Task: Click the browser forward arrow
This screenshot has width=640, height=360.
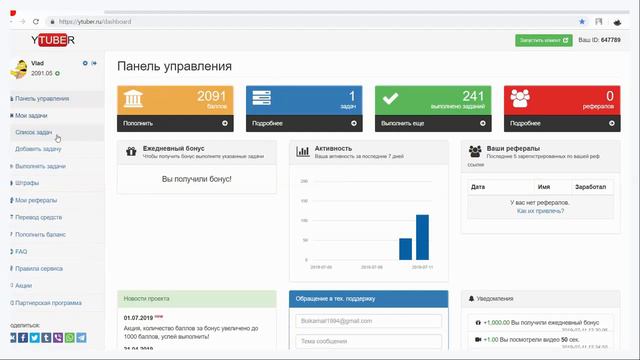Action: (x=23, y=22)
